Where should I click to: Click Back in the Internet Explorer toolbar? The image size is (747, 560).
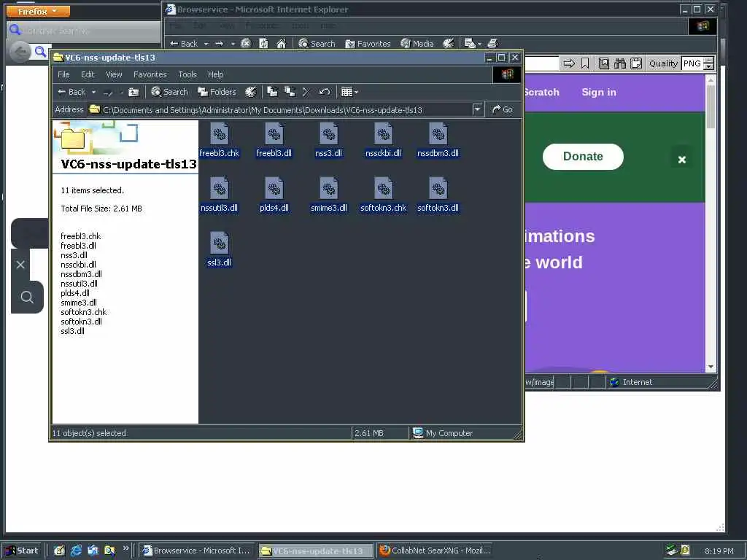tap(183, 43)
